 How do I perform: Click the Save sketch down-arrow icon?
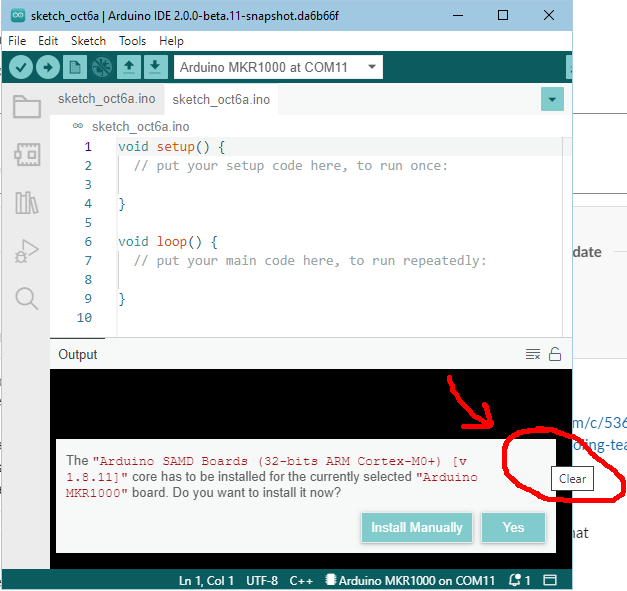pos(155,67)
